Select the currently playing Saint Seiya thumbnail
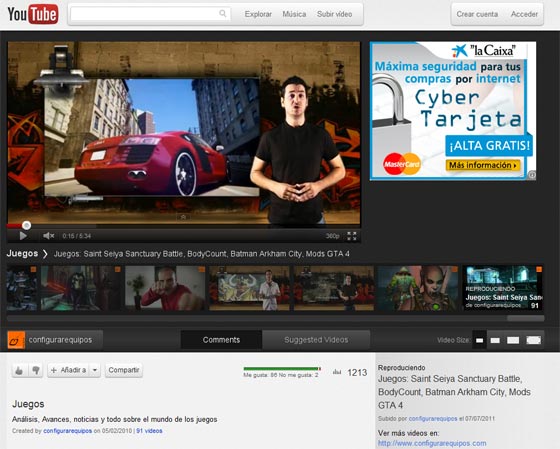This screenshot has height=449, width=560. click(x=503, y=288)
